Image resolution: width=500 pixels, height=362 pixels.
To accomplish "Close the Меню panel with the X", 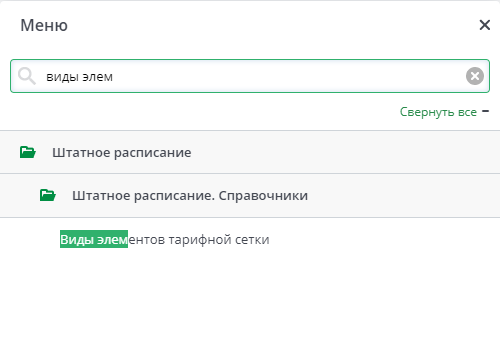I will pos(485,25).
